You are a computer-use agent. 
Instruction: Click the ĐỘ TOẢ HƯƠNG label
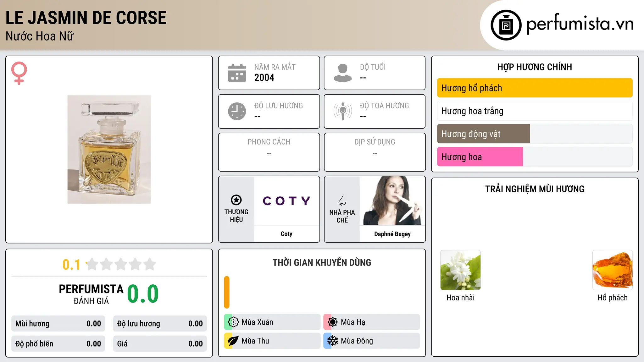tap(384, 106)
